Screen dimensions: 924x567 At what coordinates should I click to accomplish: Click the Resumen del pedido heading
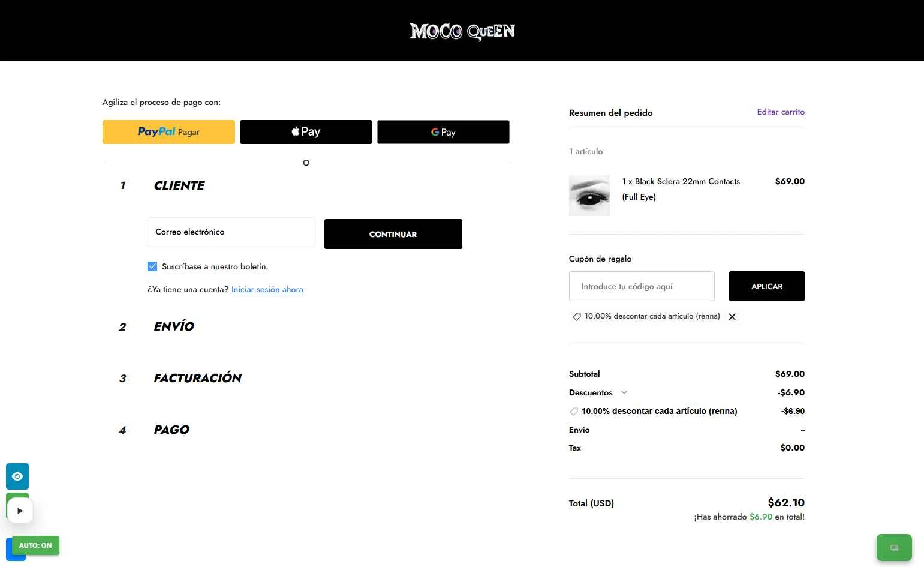pos(610,113)
